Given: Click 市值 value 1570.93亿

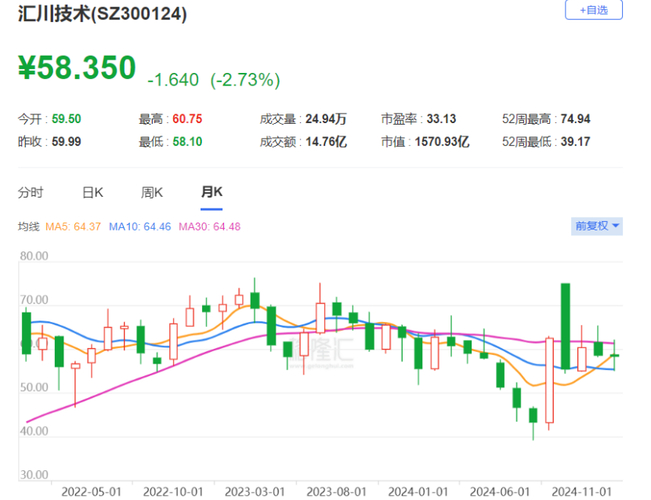Looking at the screenshot, I should pos(442,142).
